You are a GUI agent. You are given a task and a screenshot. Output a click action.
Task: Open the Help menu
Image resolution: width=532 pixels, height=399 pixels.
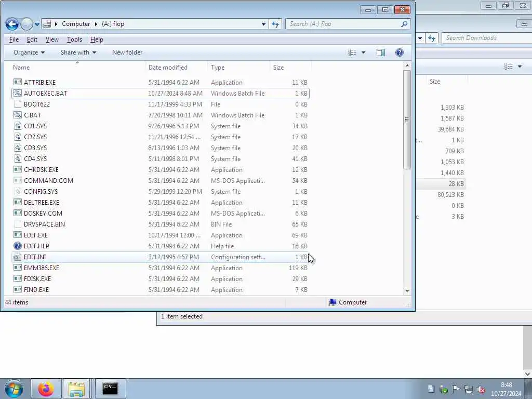click(97, 39)
